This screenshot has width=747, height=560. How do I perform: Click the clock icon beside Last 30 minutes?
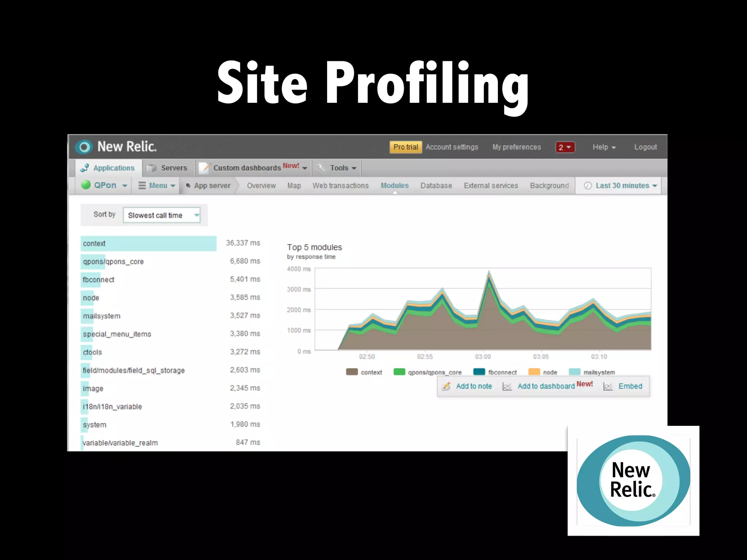[x=588, y=186]
